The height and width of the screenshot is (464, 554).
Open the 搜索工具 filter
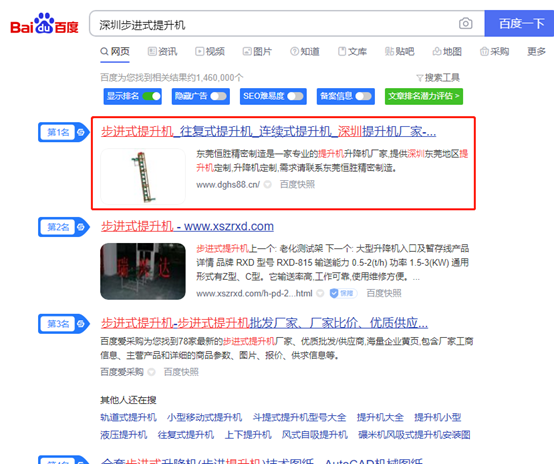[x=438, y=78]
